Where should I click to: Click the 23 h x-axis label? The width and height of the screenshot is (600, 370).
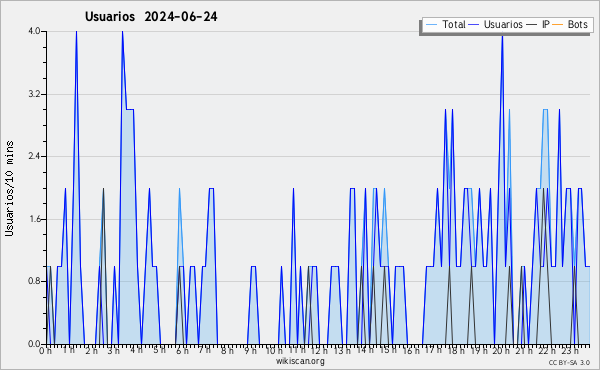pos(569,351)
